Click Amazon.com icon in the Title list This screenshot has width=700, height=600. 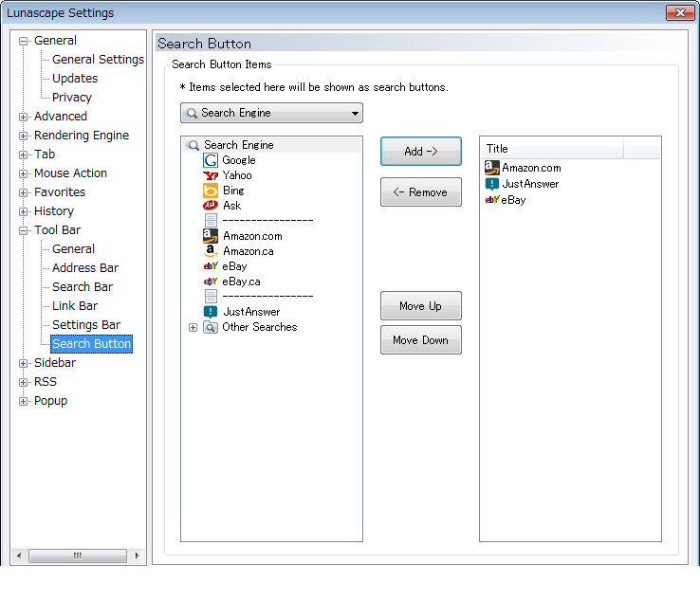click(x=492, y=168)
